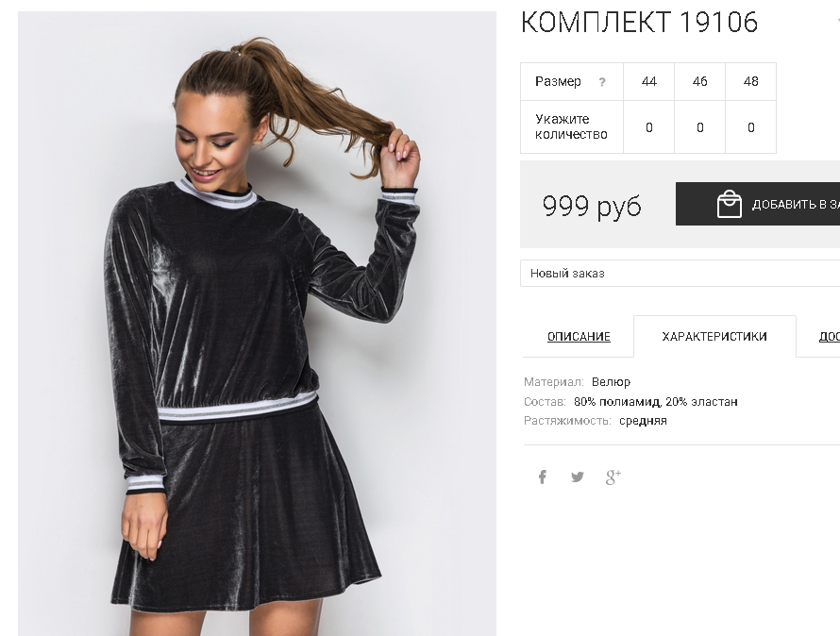
Task: Click the shopping bag icon
Action: (730, 204)
